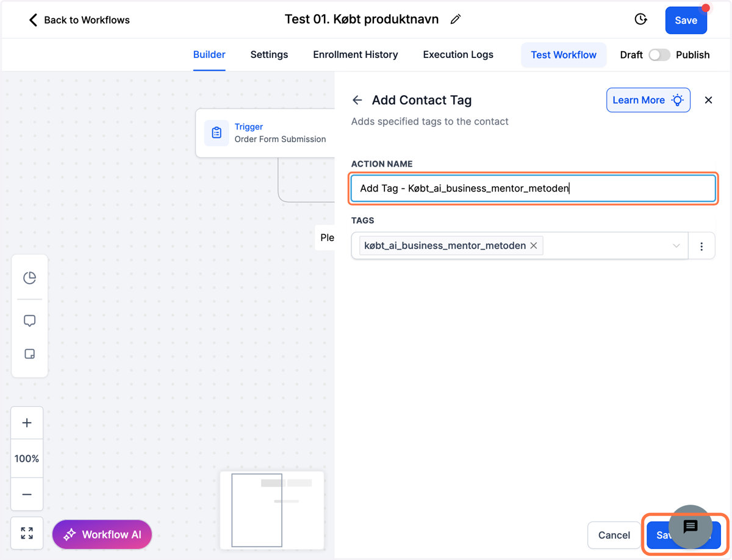732x560 pixels.
Task: Open the Workflow AI button
Action: (102, 534)
